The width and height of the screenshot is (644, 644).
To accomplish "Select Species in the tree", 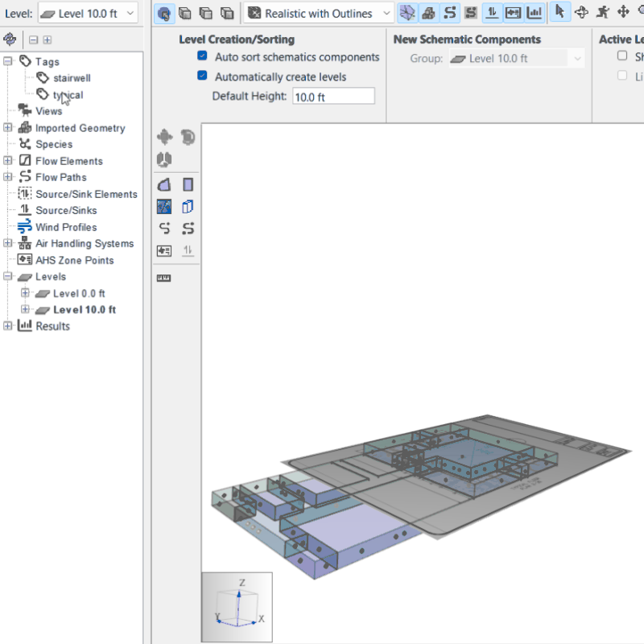I will pos(54,144).
